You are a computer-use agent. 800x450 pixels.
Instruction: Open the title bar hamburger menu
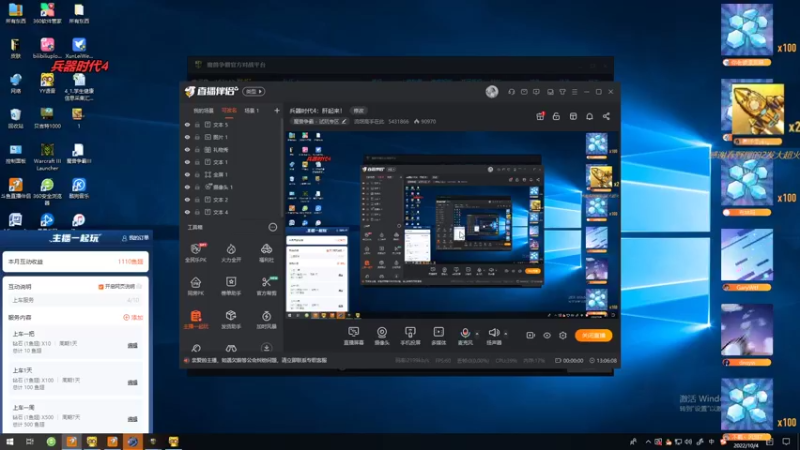575,92
